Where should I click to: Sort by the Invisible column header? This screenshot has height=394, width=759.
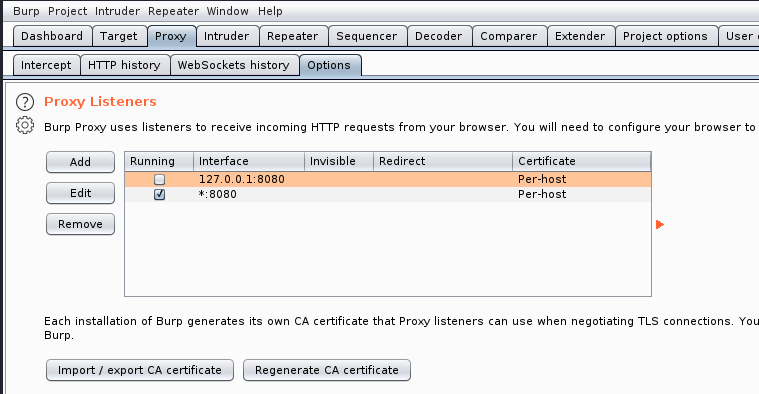339,161
